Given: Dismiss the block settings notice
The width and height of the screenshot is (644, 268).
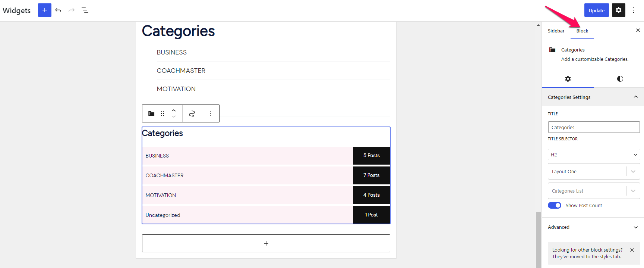Looking at the screenshot, I should point(632,250).
